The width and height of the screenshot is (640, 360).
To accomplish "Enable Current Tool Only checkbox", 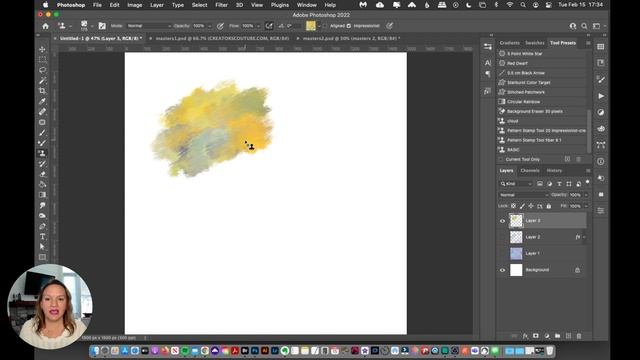I will pyautogui.click(x=501, y=159).
